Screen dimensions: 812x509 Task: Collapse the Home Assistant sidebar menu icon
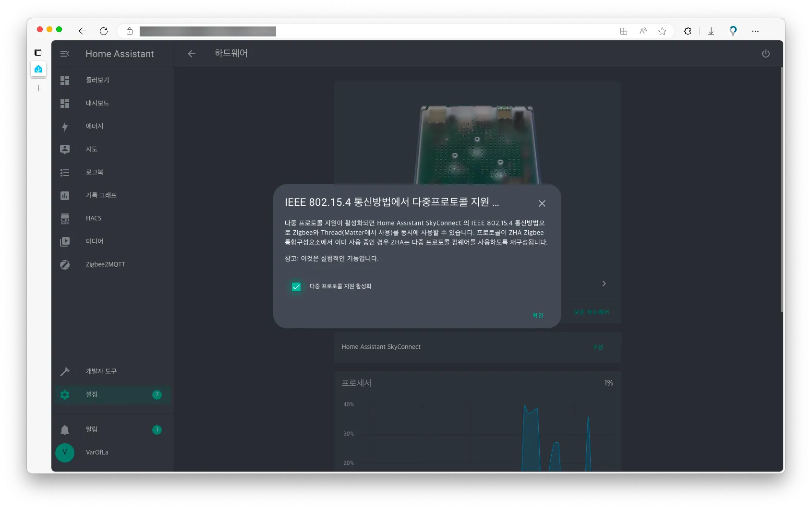(x=65, y=54)
